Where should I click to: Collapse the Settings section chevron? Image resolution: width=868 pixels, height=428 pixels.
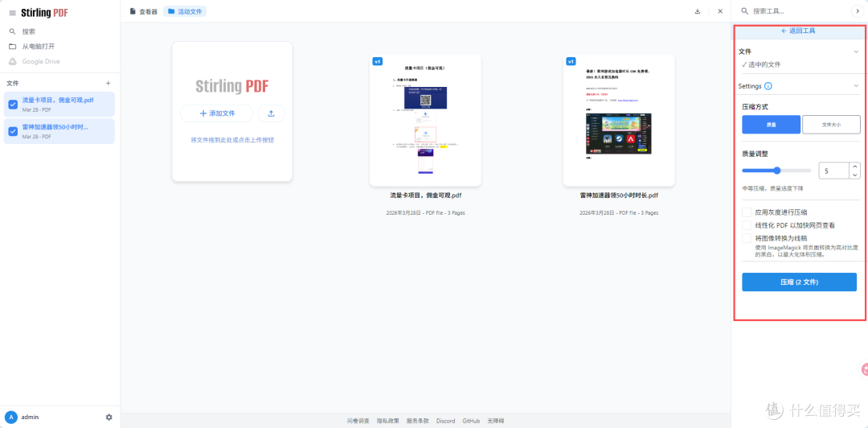pyautogui.click(x=856, y=86)
